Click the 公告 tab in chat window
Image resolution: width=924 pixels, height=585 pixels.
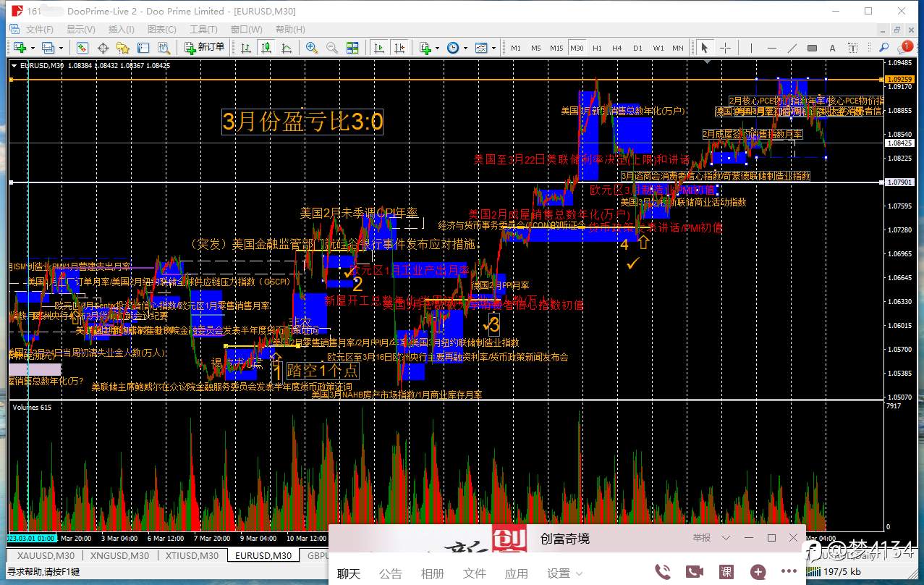pyautogui.click(x=391, y=573)
